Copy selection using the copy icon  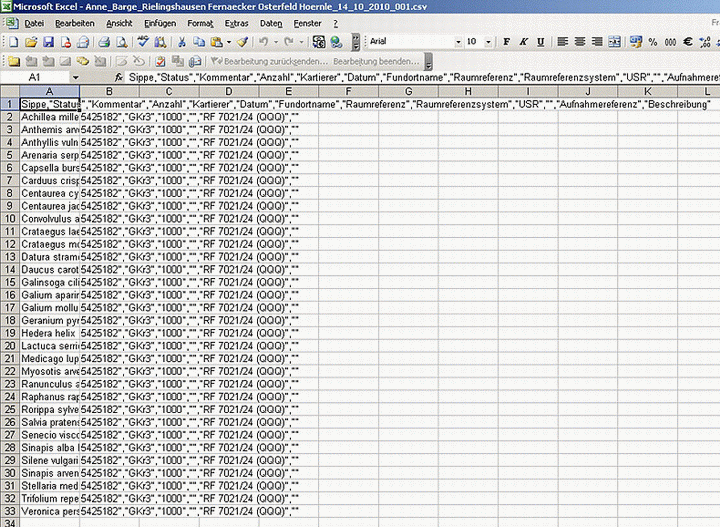(x=199, y=42)
